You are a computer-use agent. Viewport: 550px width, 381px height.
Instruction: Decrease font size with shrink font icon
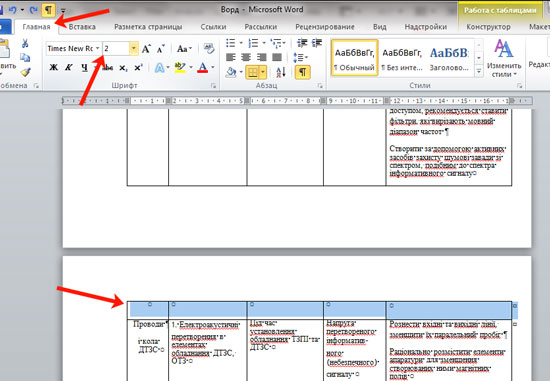[161, 49]
